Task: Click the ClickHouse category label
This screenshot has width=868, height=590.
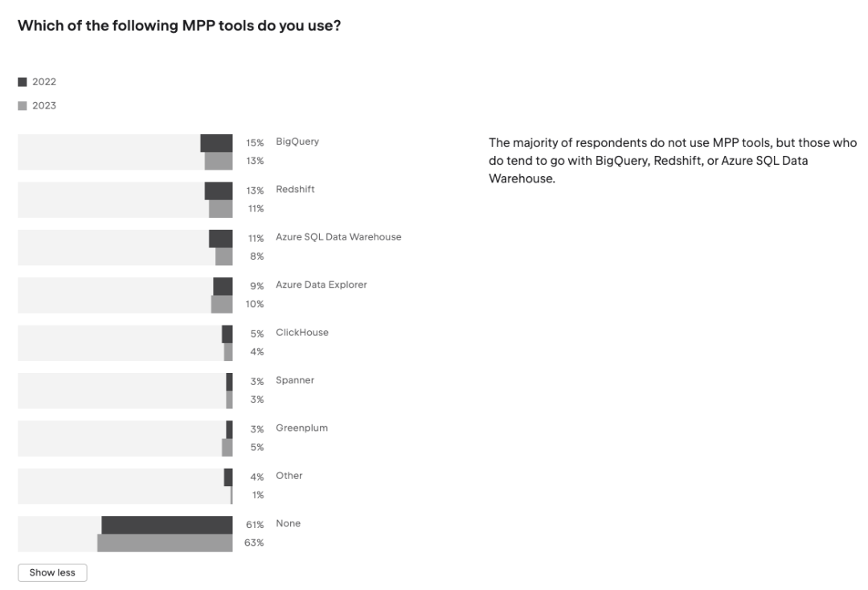Action: point(301,332)
